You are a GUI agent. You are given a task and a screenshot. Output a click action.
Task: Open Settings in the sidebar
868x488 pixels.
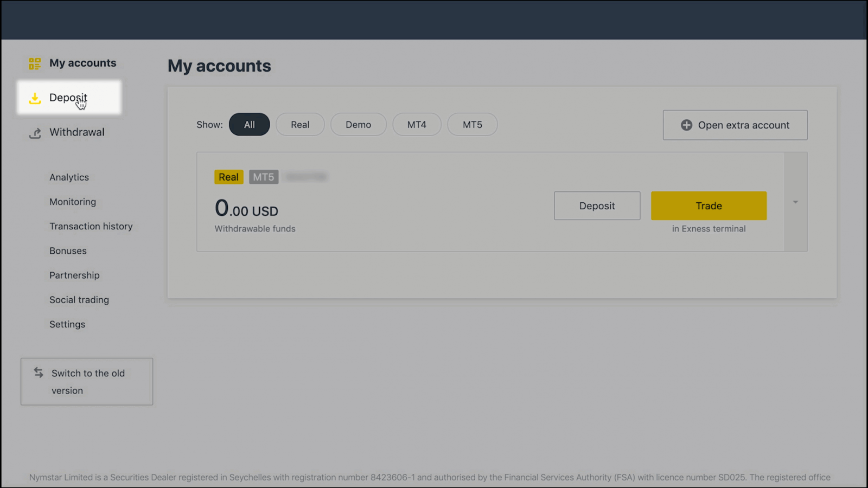click(67, 324)
